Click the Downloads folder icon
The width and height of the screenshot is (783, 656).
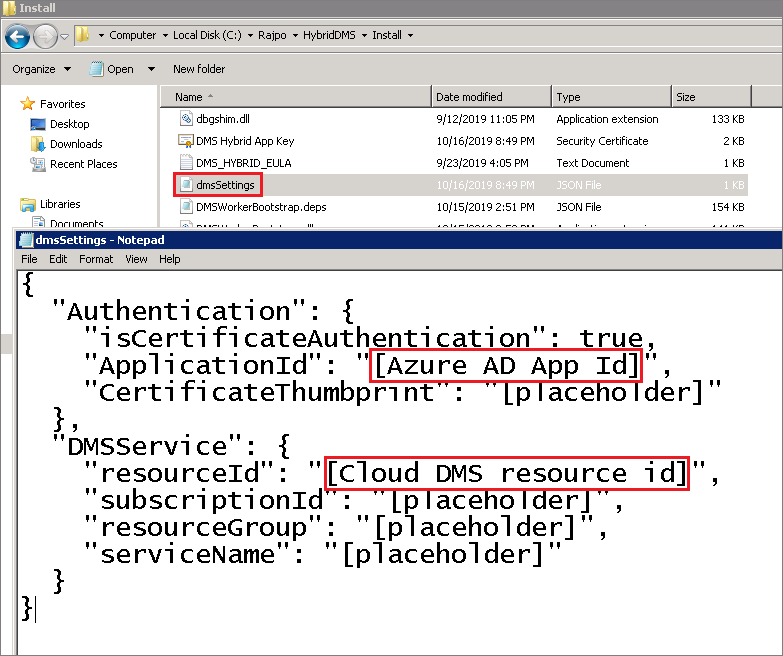38,144
